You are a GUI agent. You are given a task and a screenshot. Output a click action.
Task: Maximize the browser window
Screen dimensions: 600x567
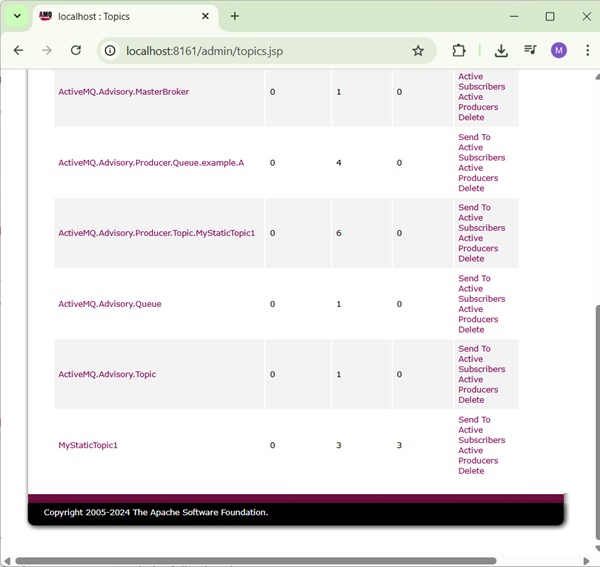550,16
